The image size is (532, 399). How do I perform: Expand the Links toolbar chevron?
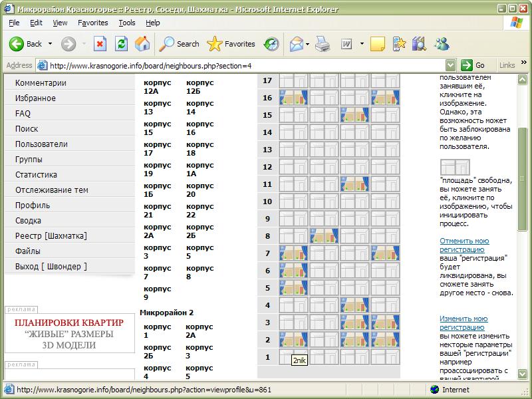(x=523, y=63)
